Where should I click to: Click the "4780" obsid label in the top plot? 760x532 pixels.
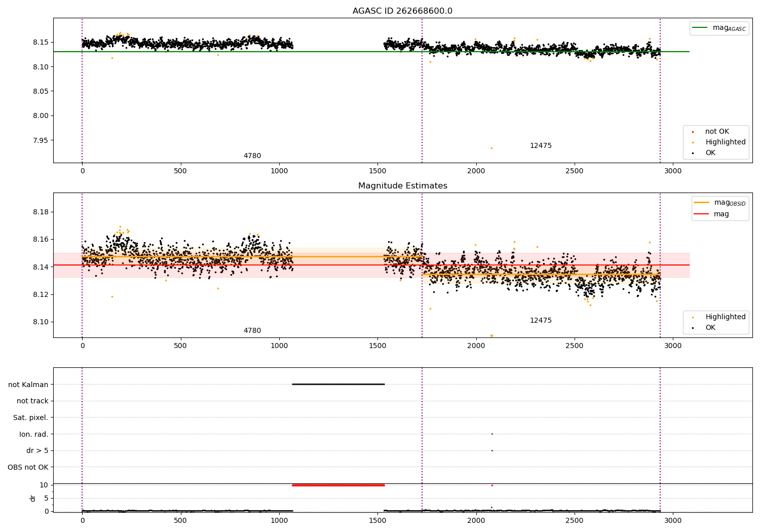click(252, 156)
